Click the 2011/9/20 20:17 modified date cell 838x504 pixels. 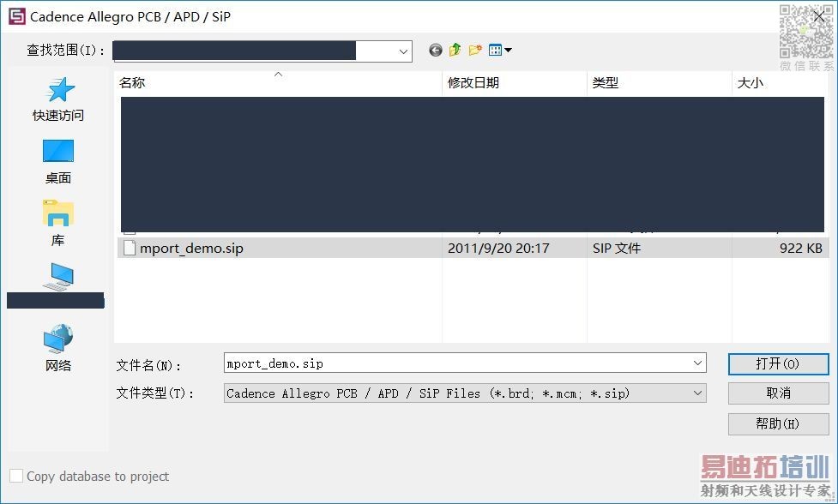(x=498, y=249)
